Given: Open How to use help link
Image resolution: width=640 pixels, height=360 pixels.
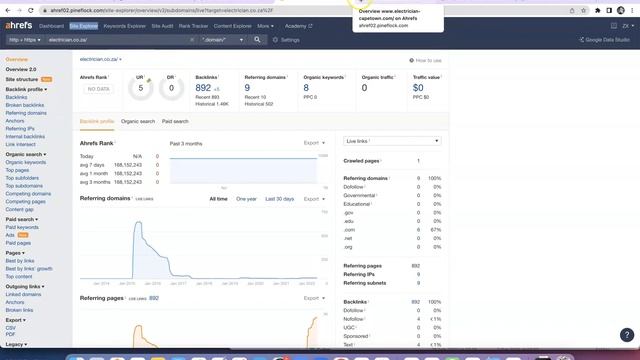Looking at the screenshot, I should pyautogui.click(x=425, y=60).
